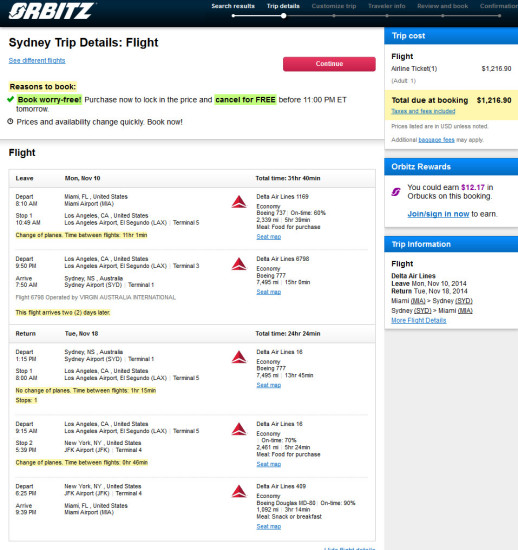
Task: Open the baggage fees link
Action: [436, 140]
